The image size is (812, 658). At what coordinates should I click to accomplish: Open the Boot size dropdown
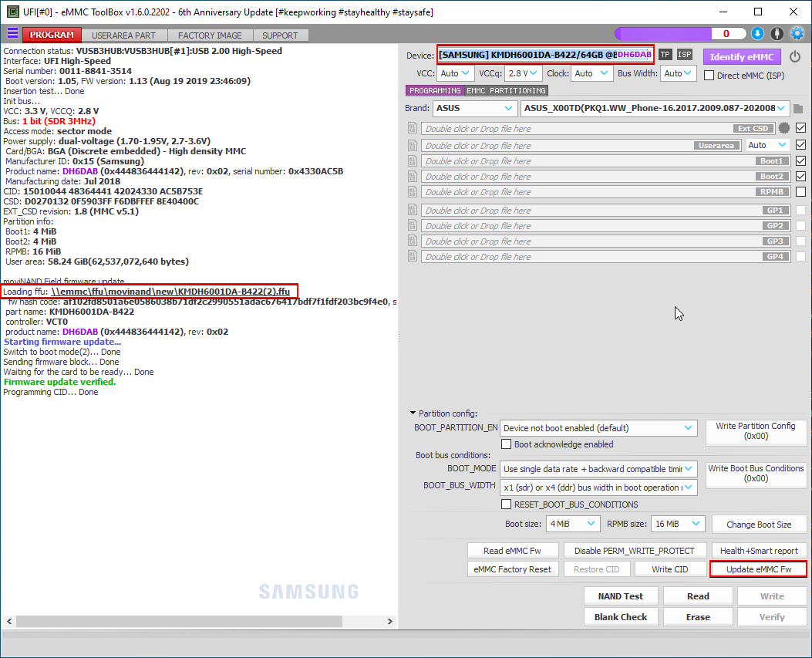click(x=573, y=524)
